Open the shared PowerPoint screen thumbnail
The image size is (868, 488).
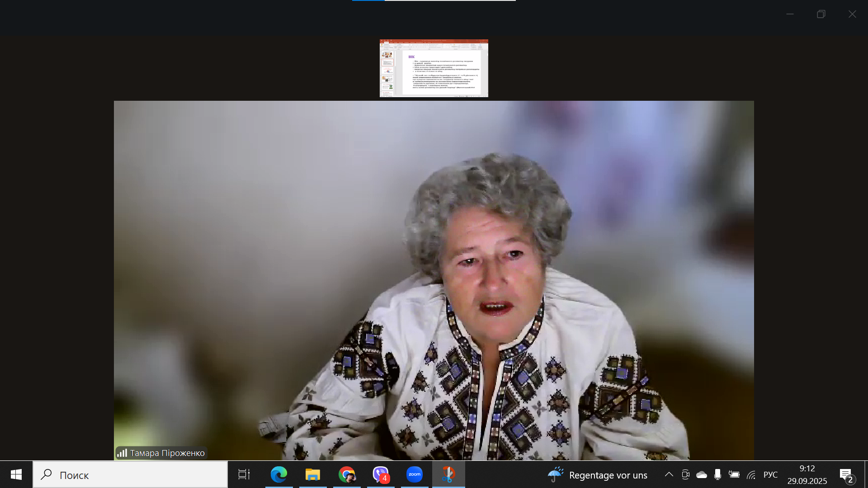(x=434, y=68)
